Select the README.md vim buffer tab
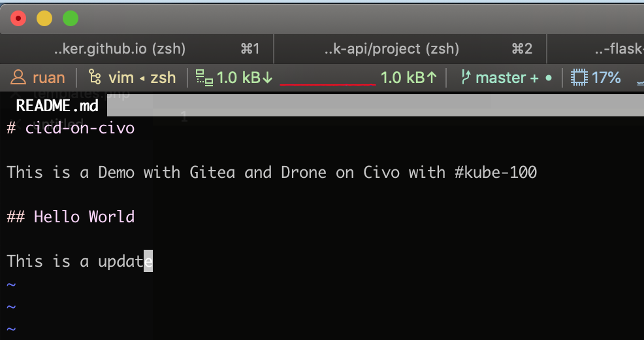 pos(57,106)
